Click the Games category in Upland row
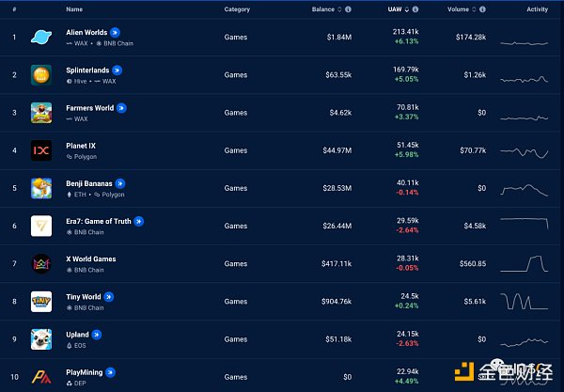Screen dimensions: 564x392 point(236,339)
